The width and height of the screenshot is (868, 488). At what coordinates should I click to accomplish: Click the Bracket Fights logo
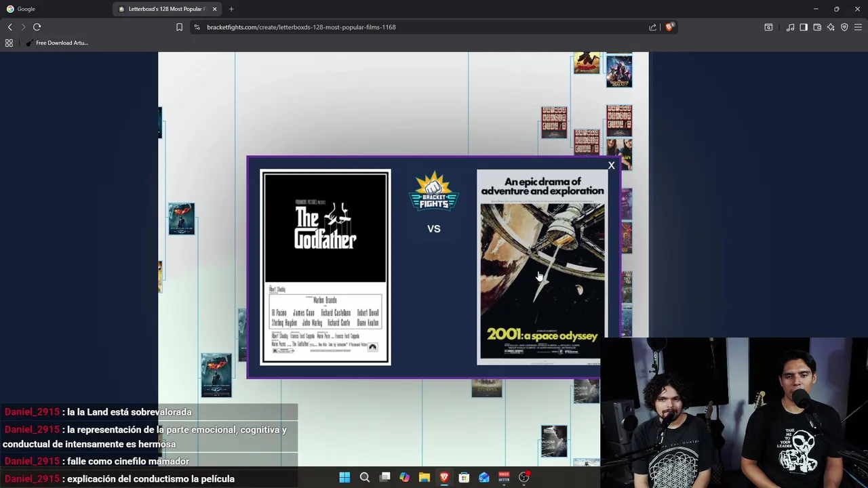434,192
